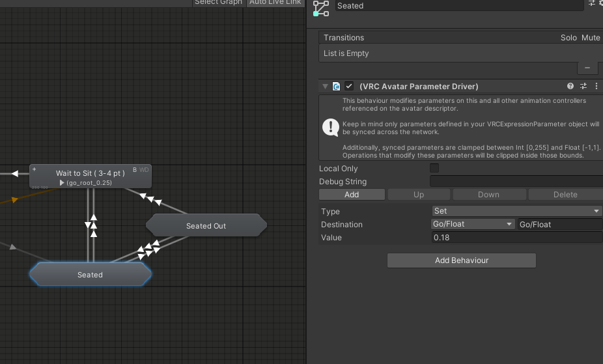Select the Seated state node
This screenshot has height=364, width=603.
pos(91,274)
